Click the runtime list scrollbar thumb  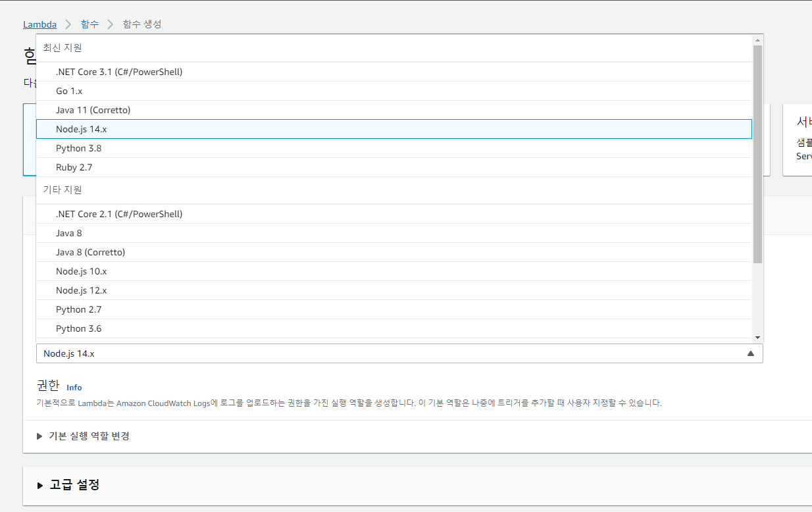(757, 154)
